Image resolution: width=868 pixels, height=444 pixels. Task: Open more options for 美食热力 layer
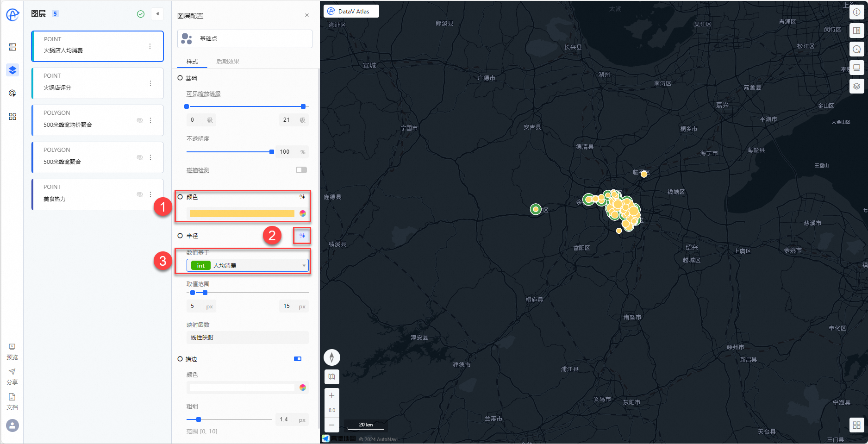coord(150,194)
